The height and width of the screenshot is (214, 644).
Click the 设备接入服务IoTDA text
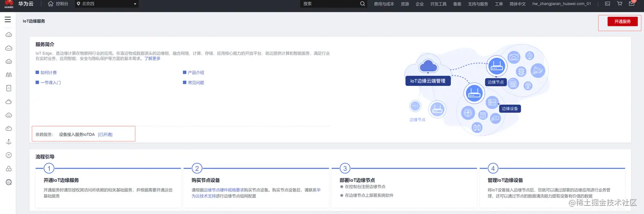tap(77, 134)
